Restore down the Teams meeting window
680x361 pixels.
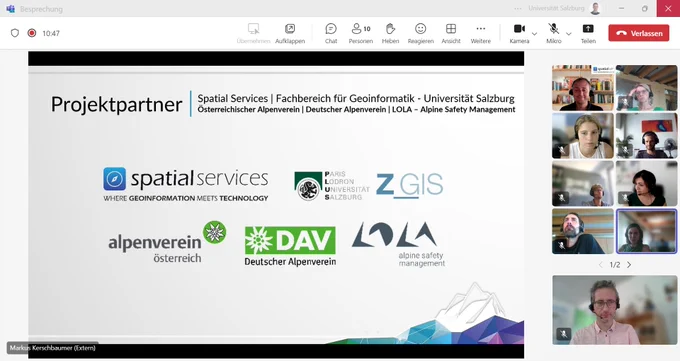click(x=645, y=8)
